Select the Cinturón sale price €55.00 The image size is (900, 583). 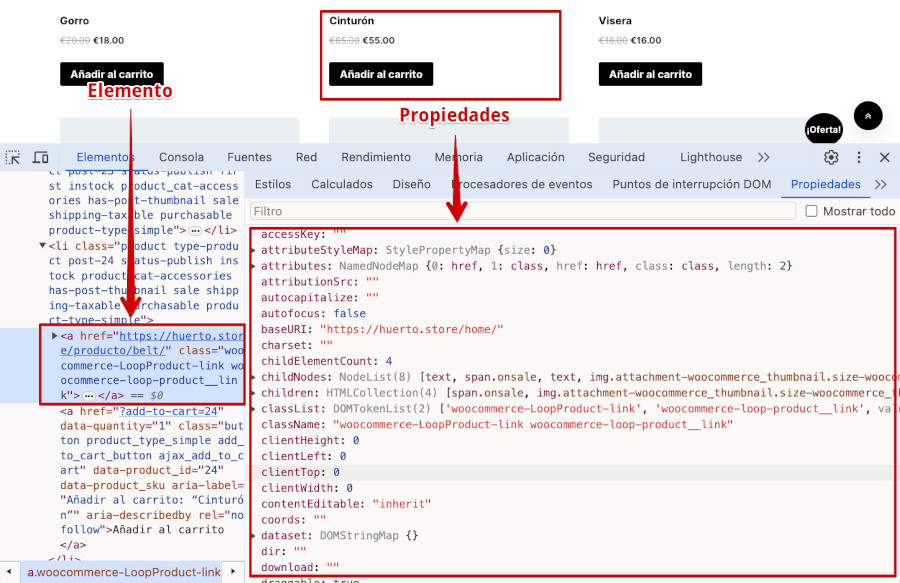[379, 40]
